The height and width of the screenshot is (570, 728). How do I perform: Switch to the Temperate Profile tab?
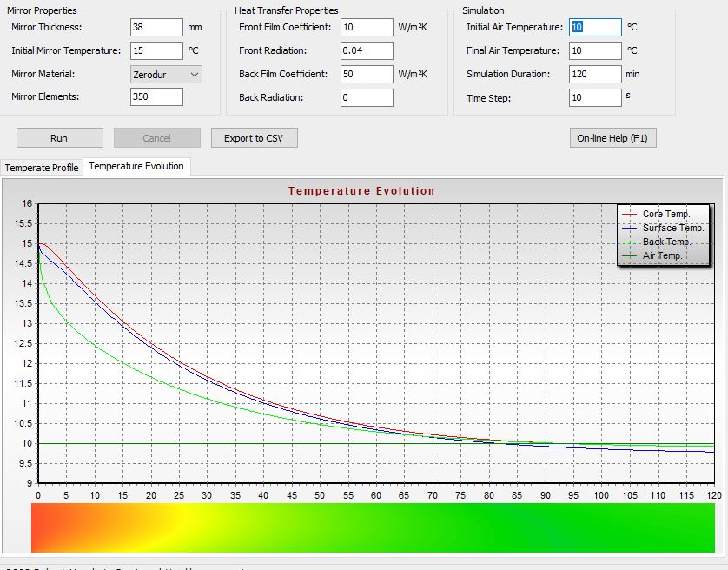(x=42, y=168)
